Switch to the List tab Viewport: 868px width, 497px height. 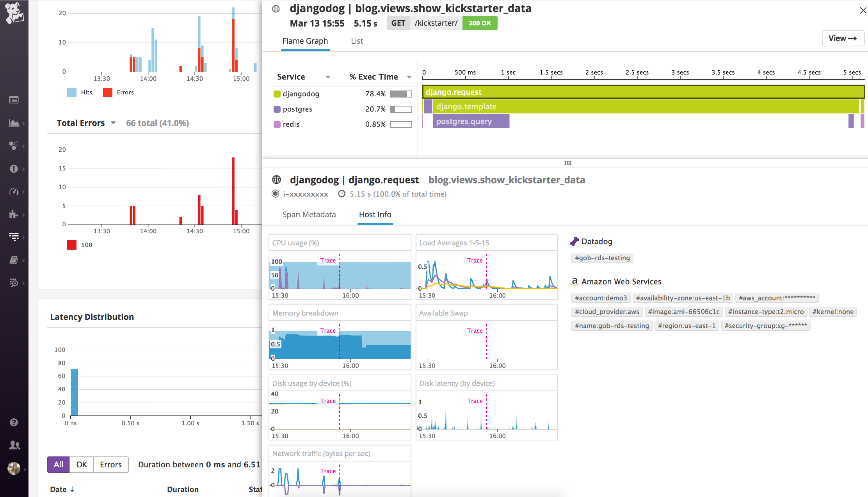point(356,41)
